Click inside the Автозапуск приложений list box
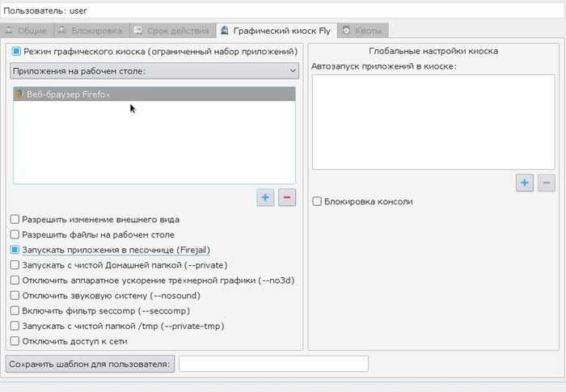Viewport: 566px width, 392px height. (x=433, y=122)
